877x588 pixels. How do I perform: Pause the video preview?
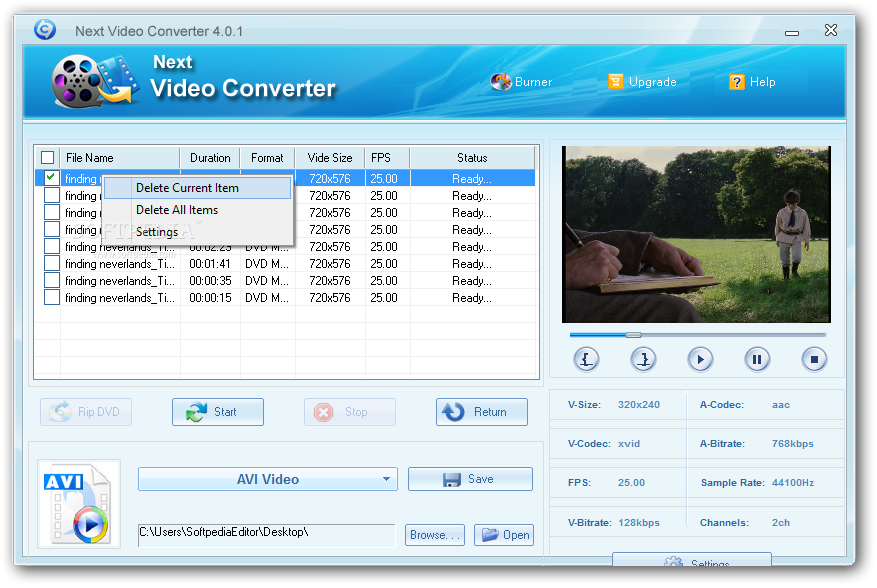coord(757,359)
